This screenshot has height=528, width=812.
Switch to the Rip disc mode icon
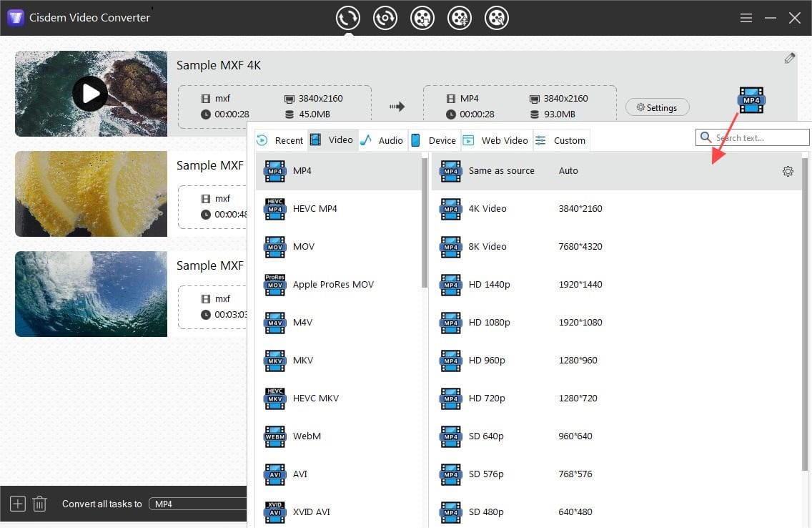(385, 17)
